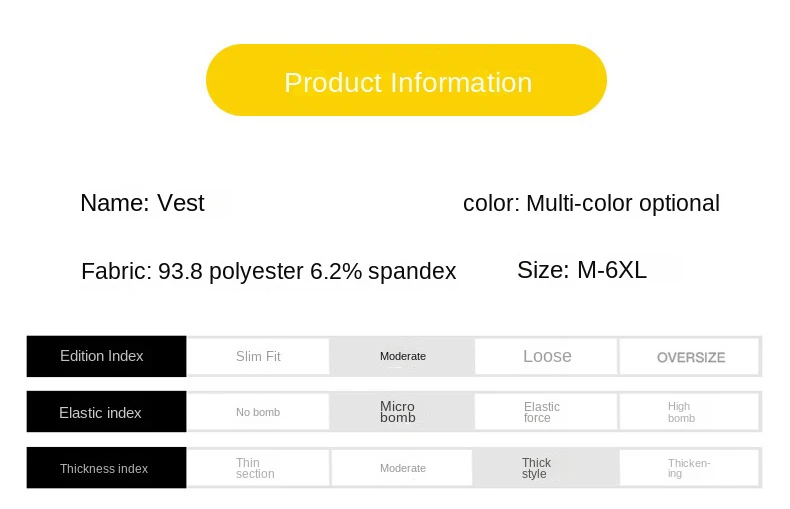Select the No bomb option
790x509 pixels.
[258, 412]
